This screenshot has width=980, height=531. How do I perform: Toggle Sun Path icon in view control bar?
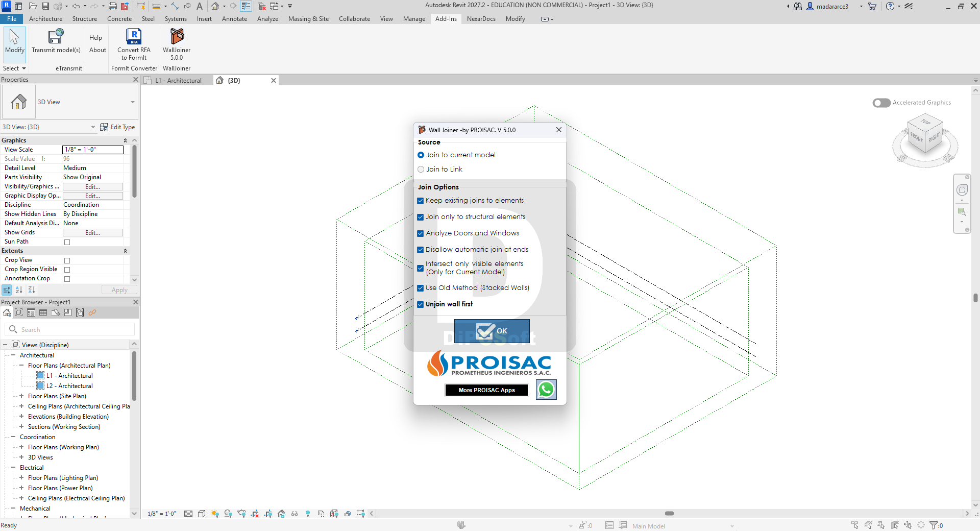(x=215, y=514)
